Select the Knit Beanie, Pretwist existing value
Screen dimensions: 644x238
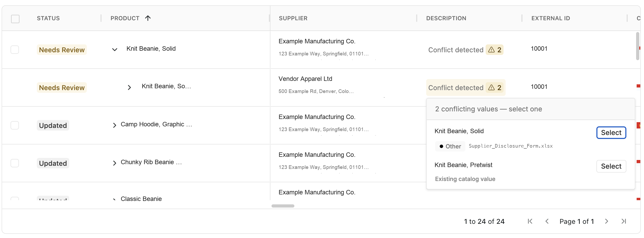tap(611, 166)
